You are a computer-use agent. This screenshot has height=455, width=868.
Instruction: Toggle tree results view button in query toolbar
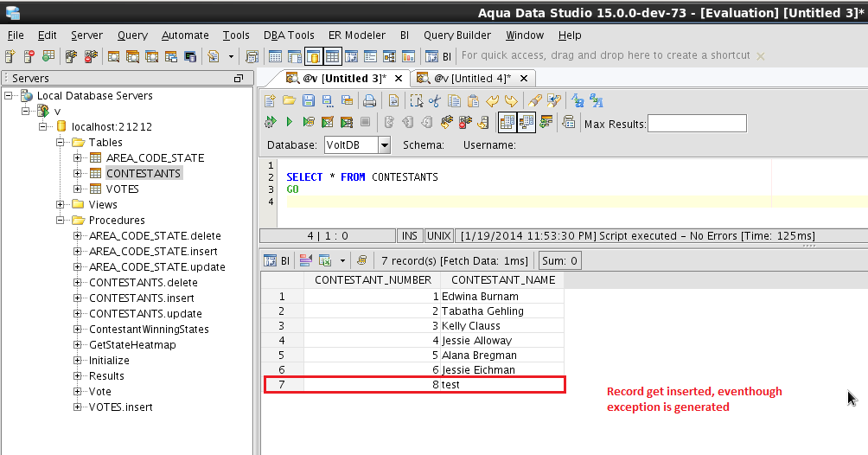(x=526, y=122)
